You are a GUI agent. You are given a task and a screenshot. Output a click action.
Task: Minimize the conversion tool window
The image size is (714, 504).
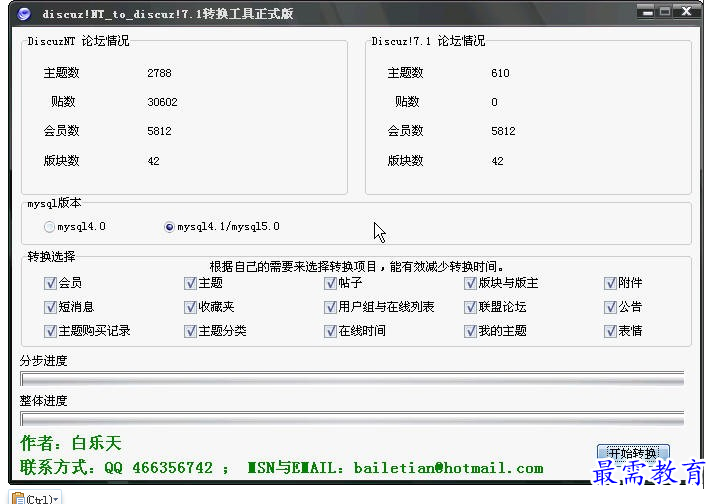coord(646,12)
